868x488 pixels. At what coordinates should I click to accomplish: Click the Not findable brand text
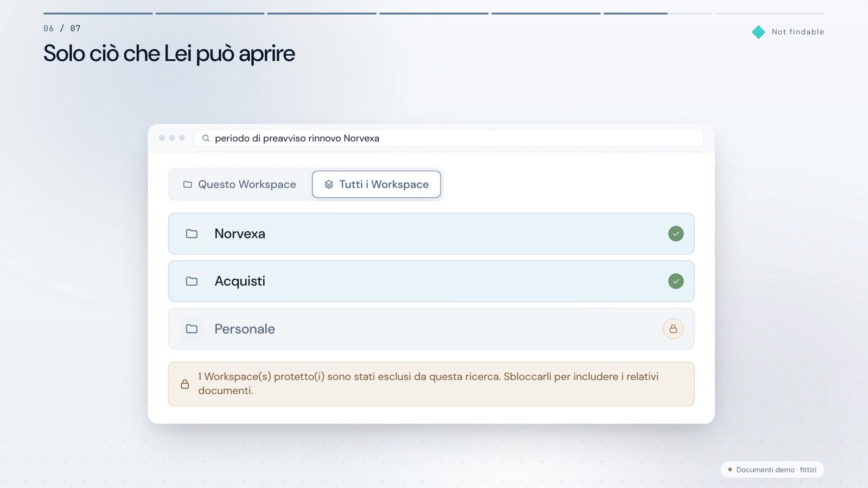click(x=798, y=32)
